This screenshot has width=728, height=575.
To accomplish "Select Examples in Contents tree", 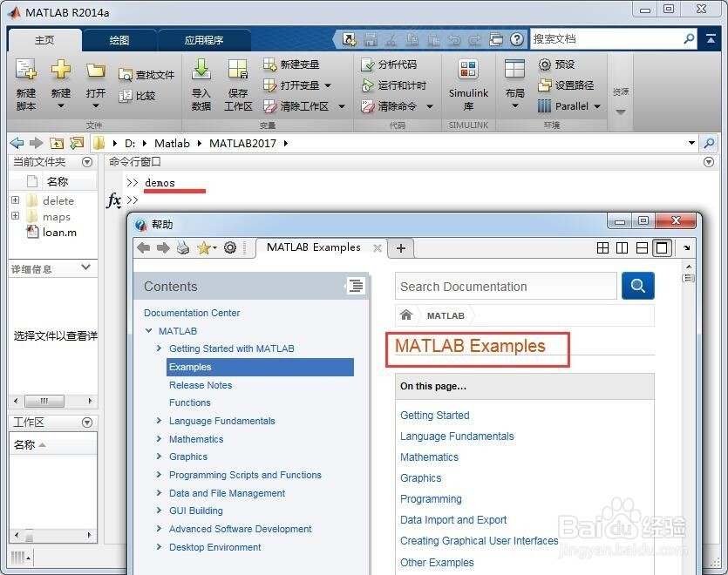I will point(260,367).
